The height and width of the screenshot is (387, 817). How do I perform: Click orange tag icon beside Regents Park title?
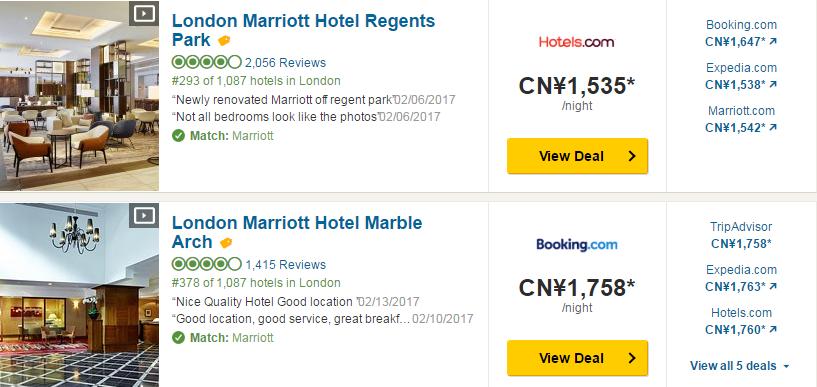[x=224, y=41]
